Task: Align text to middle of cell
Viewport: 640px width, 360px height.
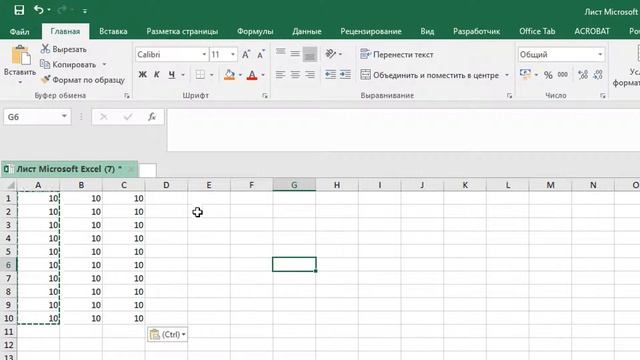Action: point(295,53)
